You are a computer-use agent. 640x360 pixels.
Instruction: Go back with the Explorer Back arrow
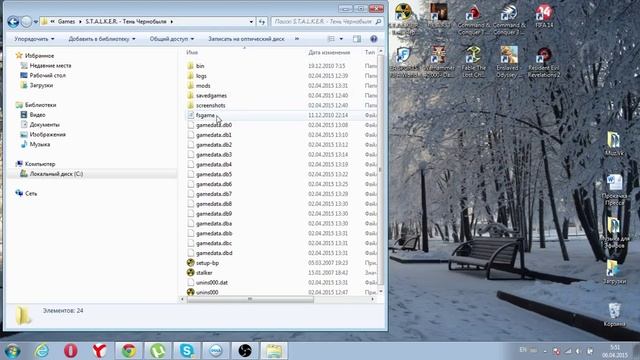(x=13, y=22)
